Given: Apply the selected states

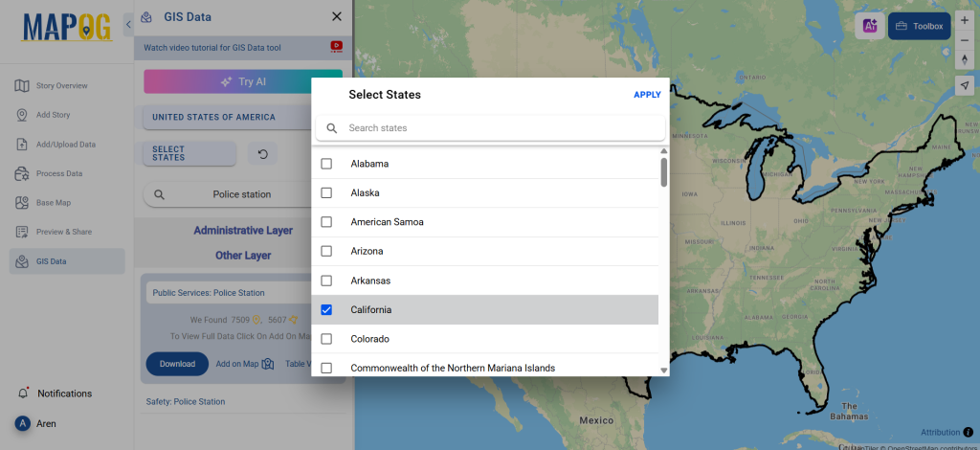Looking at the screenshot, I should [647, 95].
